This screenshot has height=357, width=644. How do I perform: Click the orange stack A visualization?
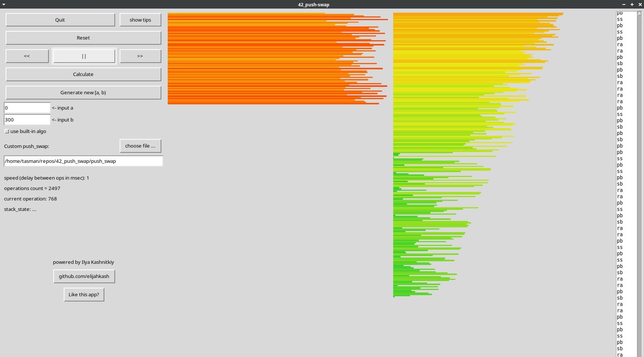coord(278,59)
